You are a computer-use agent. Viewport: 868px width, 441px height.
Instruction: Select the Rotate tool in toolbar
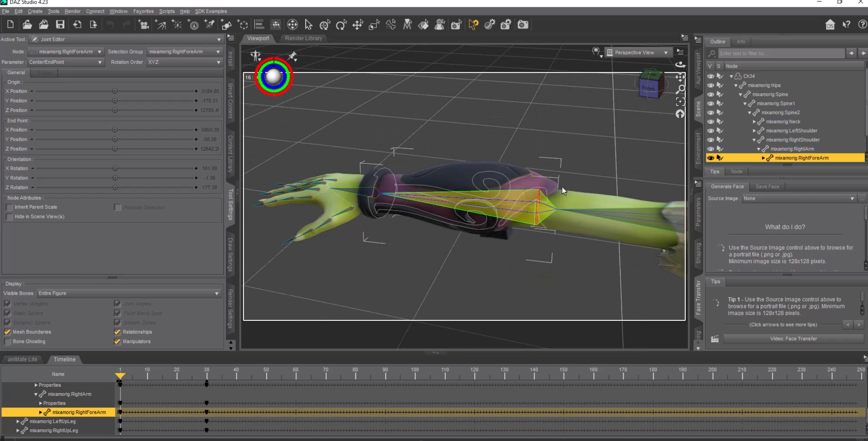point(341,25)
